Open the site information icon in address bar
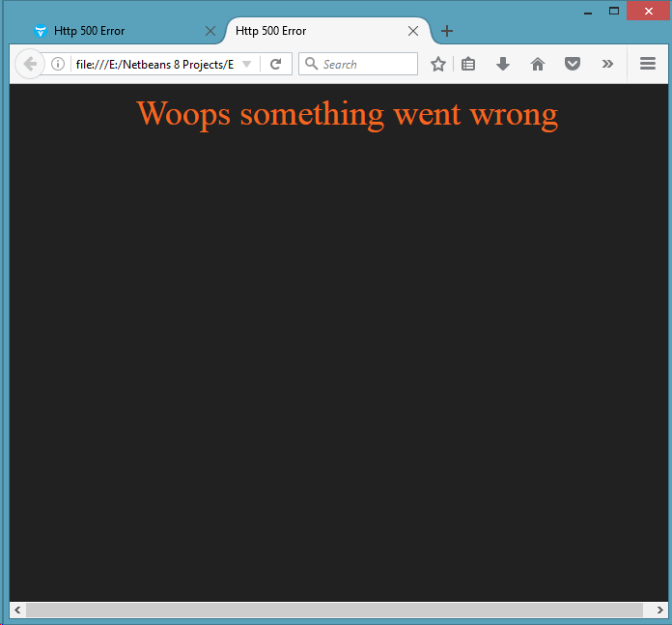 pos(58,64)
